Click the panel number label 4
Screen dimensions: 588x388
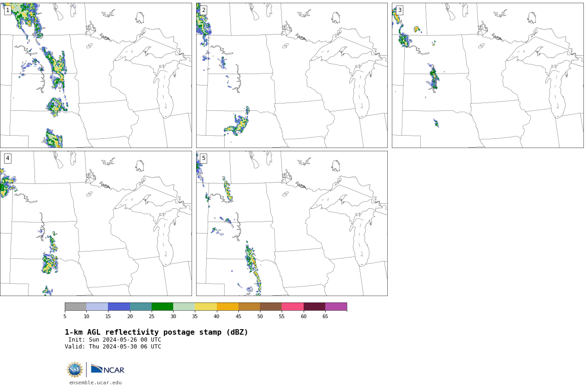coord(7,158)
